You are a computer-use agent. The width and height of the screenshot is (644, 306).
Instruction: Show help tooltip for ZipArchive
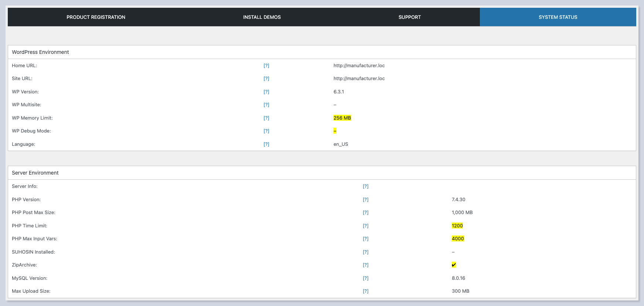point(366,265)
